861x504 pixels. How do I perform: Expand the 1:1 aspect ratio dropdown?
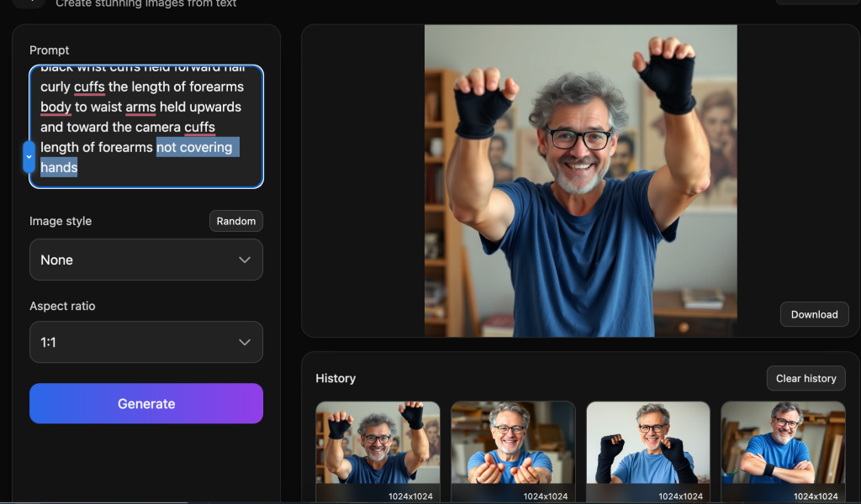pos(145,342)
